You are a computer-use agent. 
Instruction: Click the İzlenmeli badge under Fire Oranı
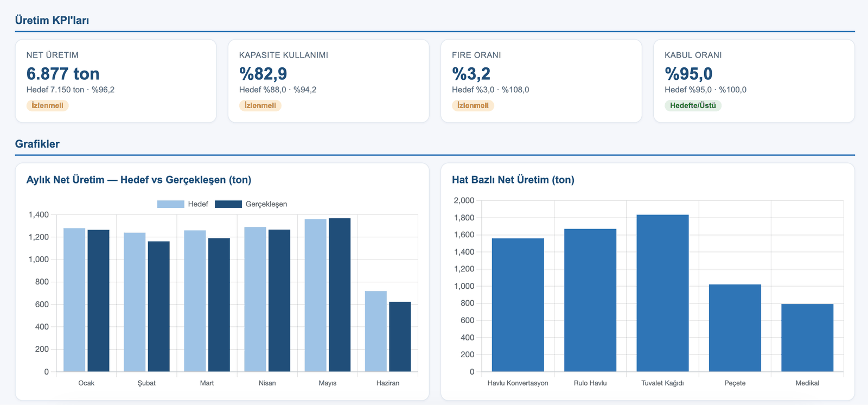(473, 105)
